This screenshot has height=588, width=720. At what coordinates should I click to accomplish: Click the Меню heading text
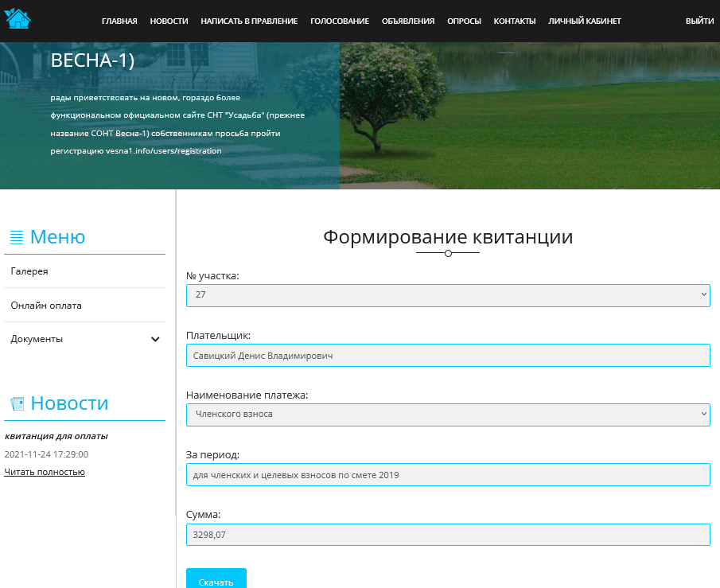click(58, 237)
